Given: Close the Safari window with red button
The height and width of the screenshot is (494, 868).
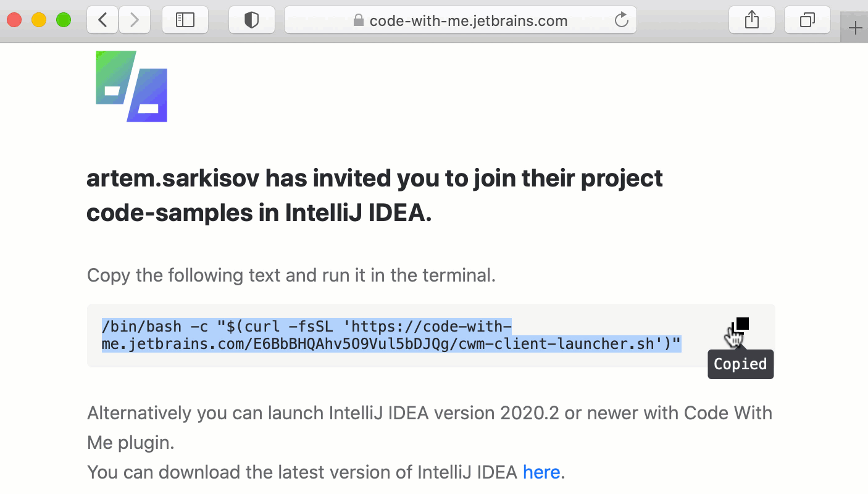Looking at the screenshot, I should 14,20.
